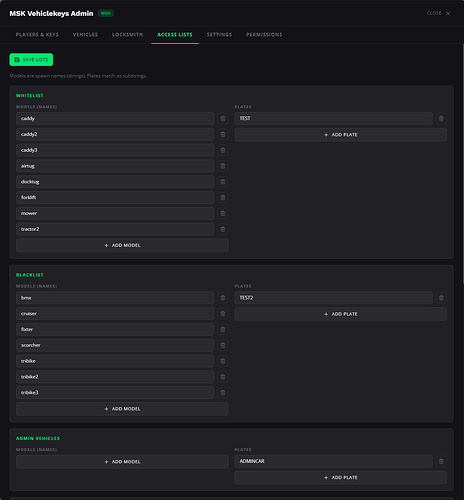
Task: Focus the tribike2 model field
Action: pyautogui.click(x=115, y=377)
